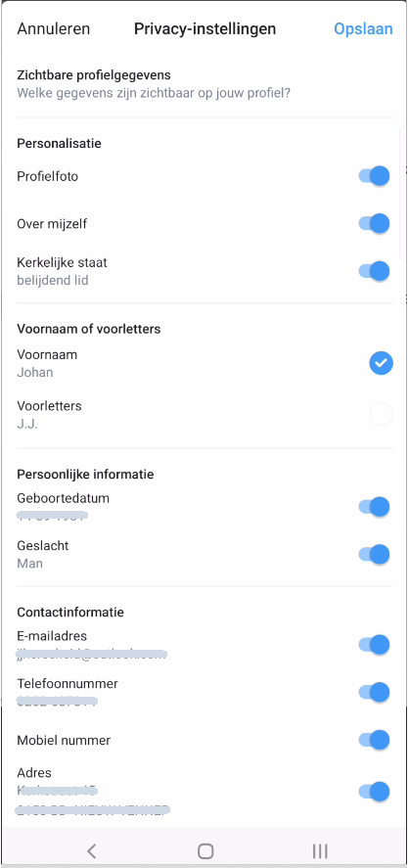Screen dimensions: 409x868
Task: Choose the Voorletters J.J. radio option
Action: point(381,414)
